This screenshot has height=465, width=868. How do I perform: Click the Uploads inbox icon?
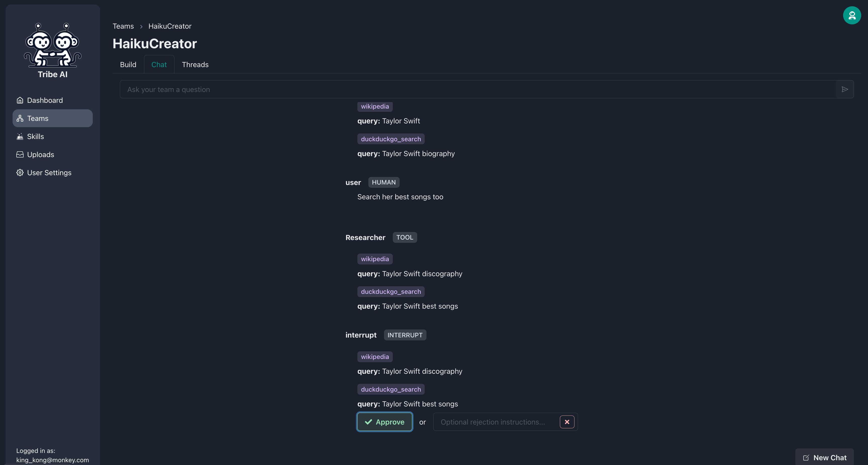pyautogui.click(x=20, y=155)
